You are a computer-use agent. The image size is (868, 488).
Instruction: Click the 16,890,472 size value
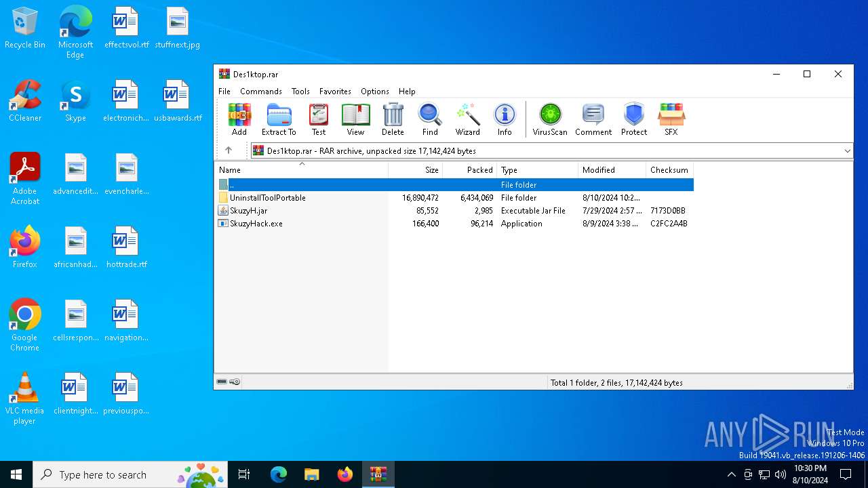[x=420, y=198]
